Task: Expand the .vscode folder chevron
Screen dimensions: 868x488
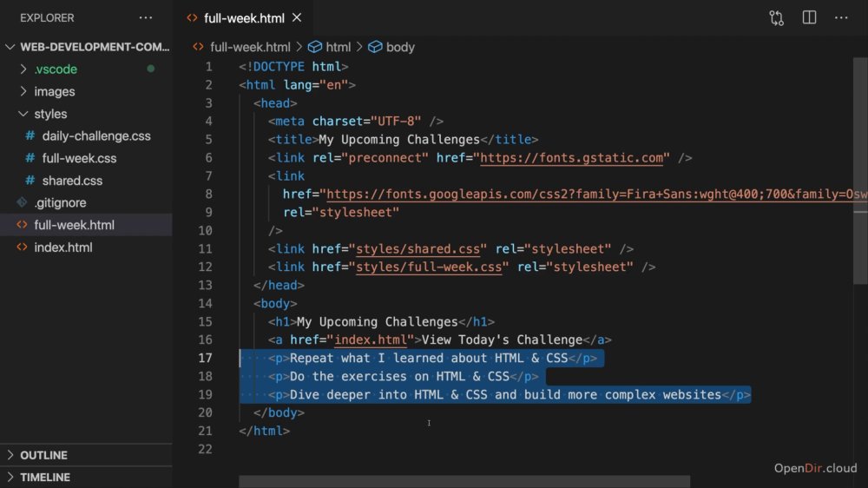Action: (x=23, y=69)
